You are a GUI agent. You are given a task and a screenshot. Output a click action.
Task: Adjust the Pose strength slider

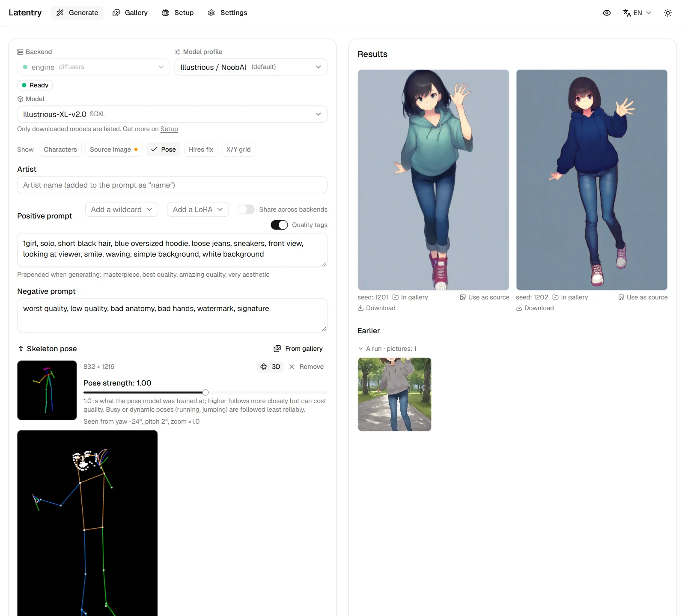(x=205, y=392)
